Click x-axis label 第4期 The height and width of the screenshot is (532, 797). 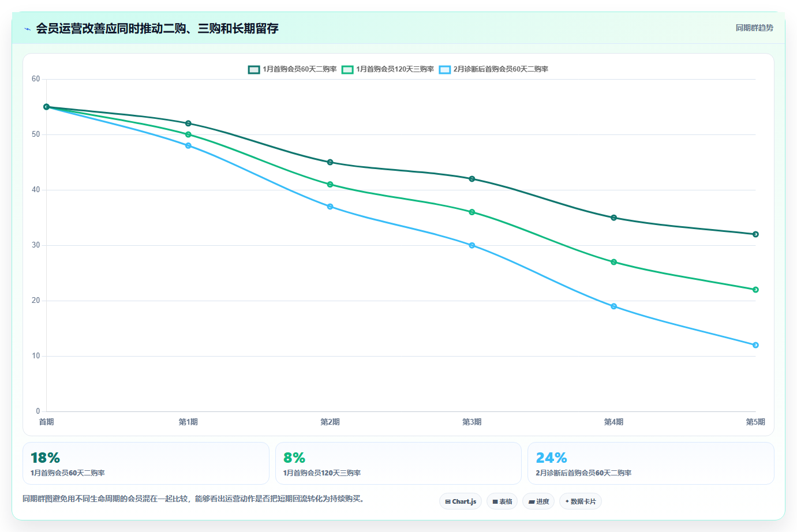click(x=613, y=422)
